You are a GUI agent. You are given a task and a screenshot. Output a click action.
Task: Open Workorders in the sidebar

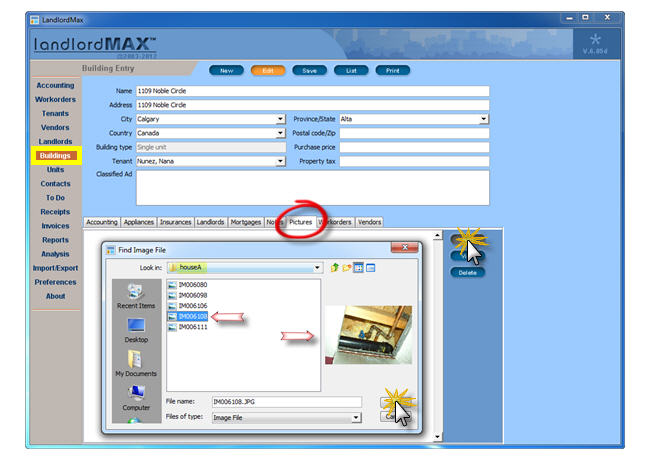[x=55, y=99]
